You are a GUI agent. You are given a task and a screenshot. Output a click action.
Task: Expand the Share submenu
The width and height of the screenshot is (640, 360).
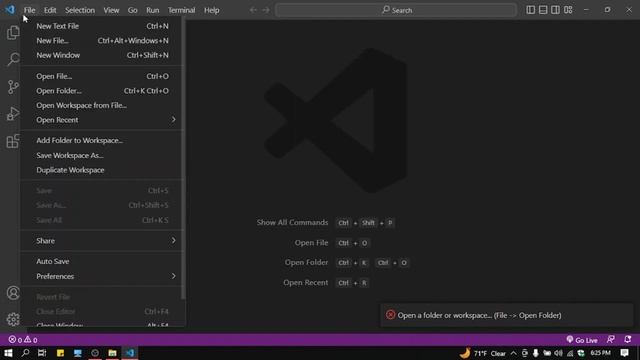(x=102, y=241)
